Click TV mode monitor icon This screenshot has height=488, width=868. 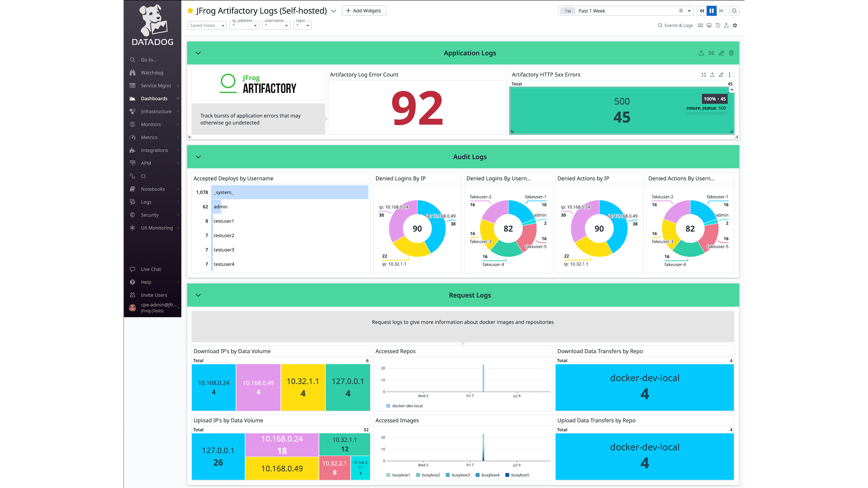[x=709, y=25]
